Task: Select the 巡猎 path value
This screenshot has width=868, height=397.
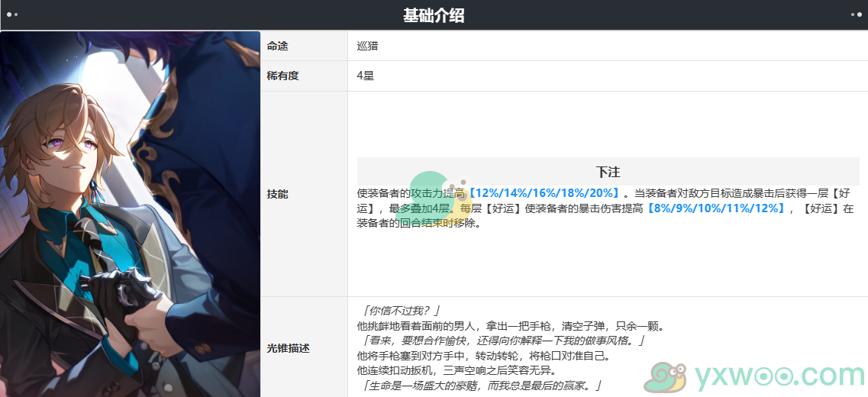Action: point(367,46)
